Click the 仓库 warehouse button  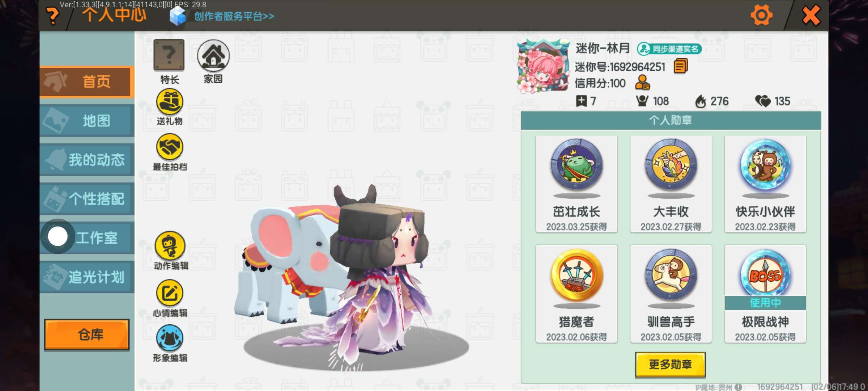(x=87, y=335)
